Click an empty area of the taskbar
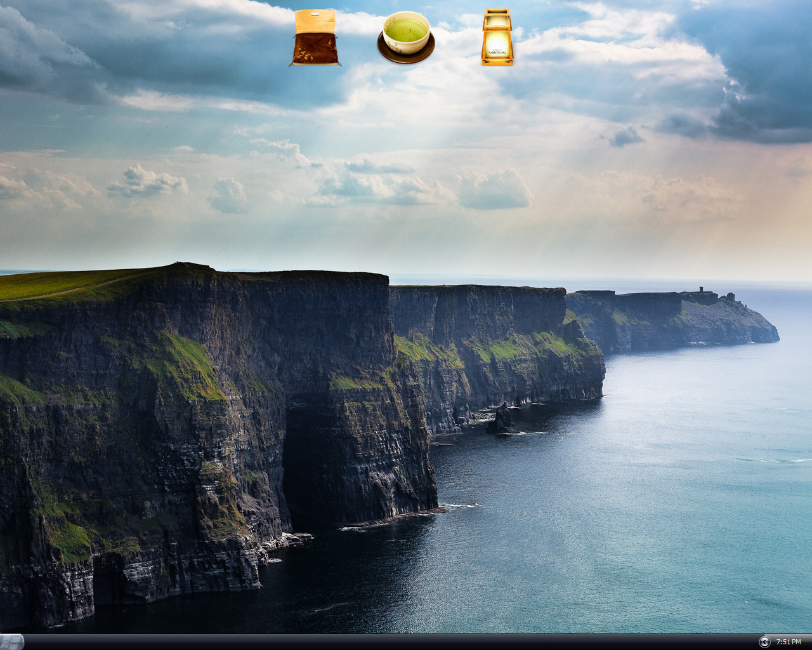This screenshot has width=812, height=650. [381, 642]
